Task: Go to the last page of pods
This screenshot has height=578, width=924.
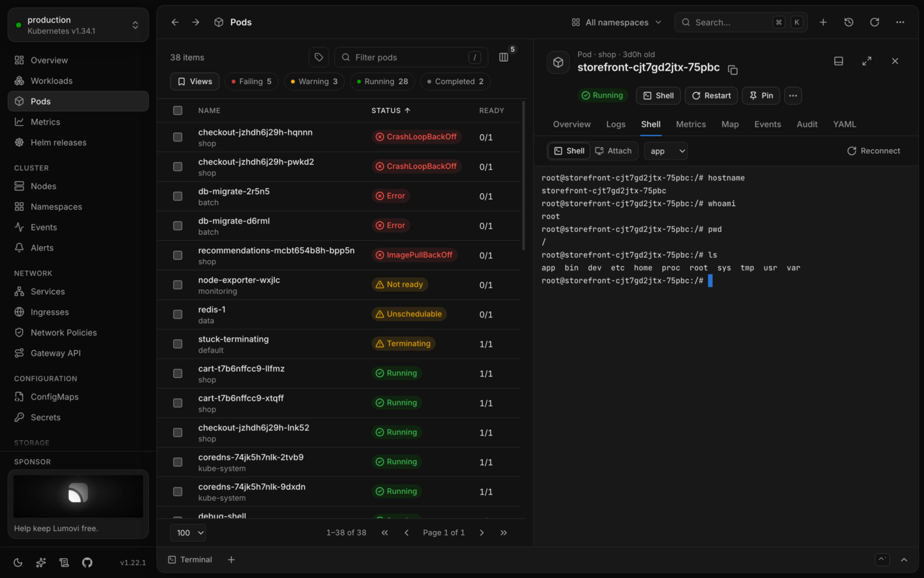Action: pos(504,533)
